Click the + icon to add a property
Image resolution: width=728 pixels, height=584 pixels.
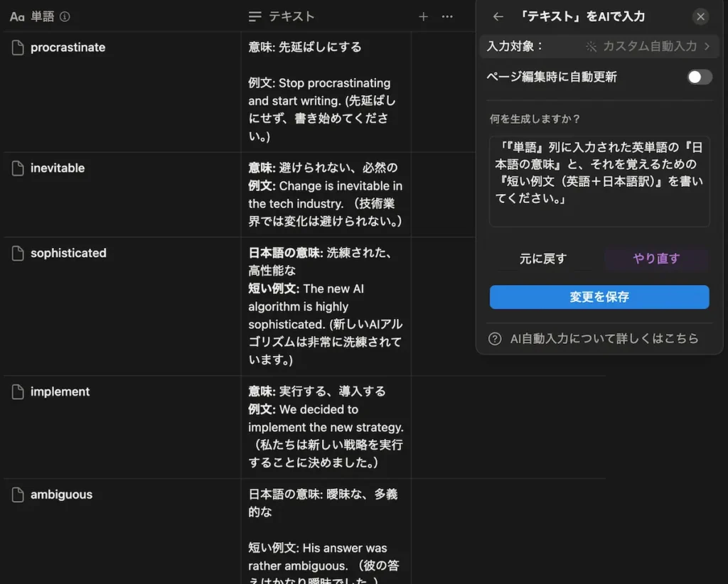[423, 16]
